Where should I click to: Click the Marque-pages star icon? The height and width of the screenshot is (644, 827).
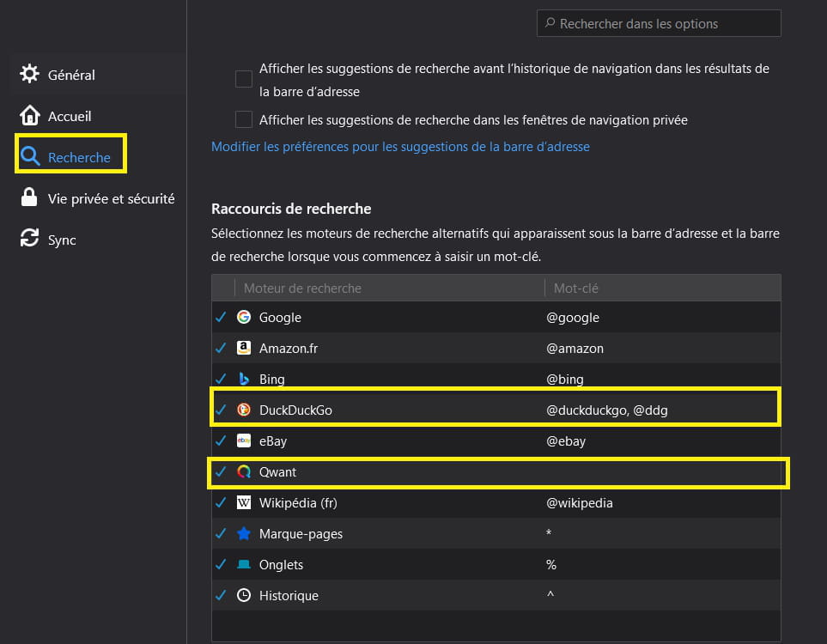[x=244, y=534]
